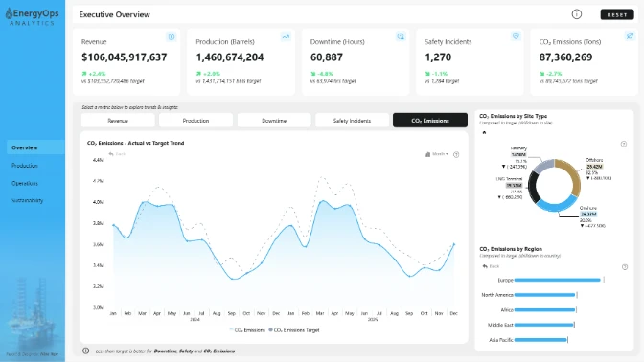Click the North America emissions bar
This screenshot has height=362, width=644.
pyautogui.click(x=544, y=295)
